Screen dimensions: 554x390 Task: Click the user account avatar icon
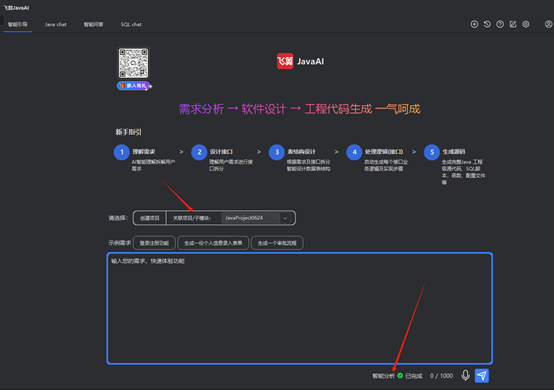[x=548, y=24]
